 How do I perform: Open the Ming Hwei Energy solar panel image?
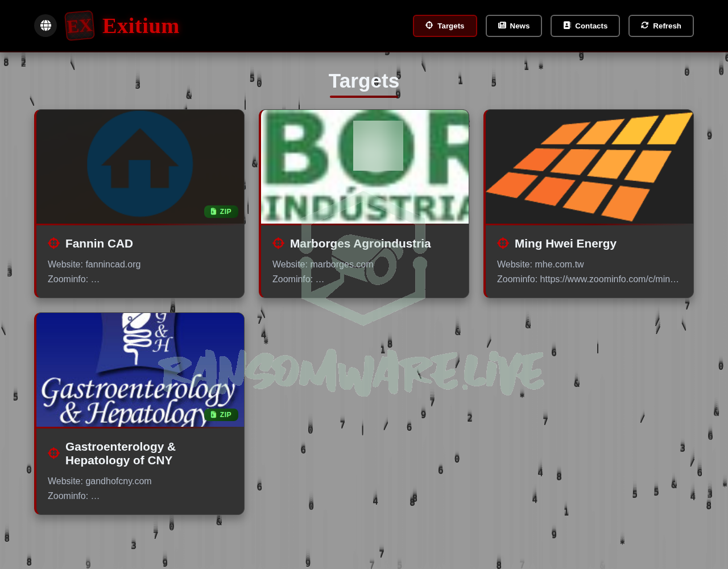(589, 167)
